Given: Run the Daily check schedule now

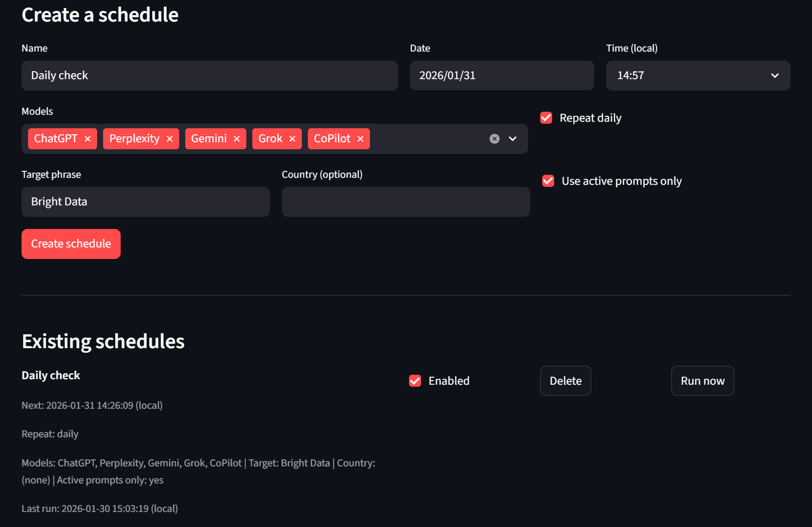Looking at the screenshot, I should [702, 381].
